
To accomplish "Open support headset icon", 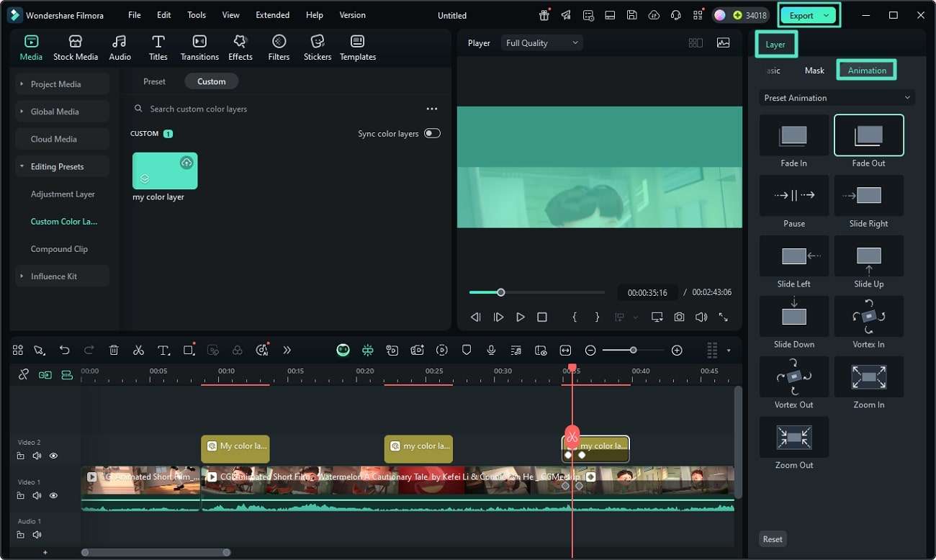I will pyautogui.click(x=675, y=15).
